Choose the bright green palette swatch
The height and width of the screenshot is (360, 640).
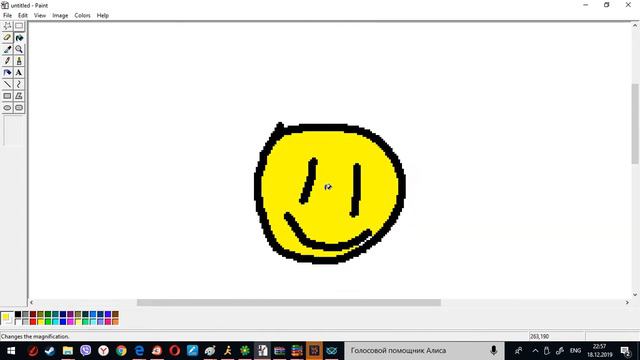coord(48,322)
